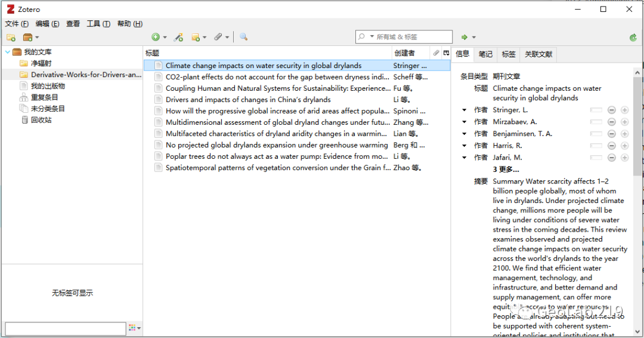Open creator type dropdown for Benjaminsen, T. A.
This screenshot has width=644, height=338.
[x=464, y=134]
